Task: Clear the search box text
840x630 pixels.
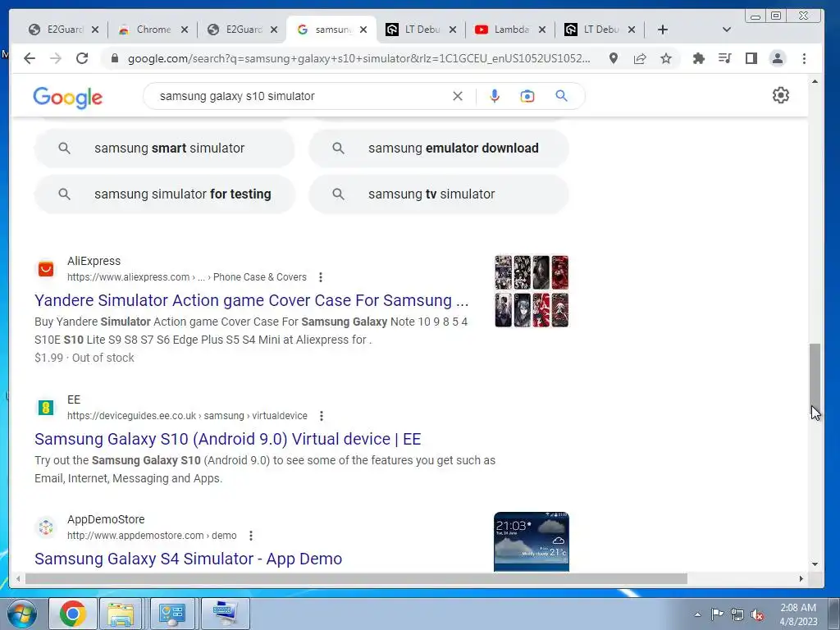Action: (458, 96)
